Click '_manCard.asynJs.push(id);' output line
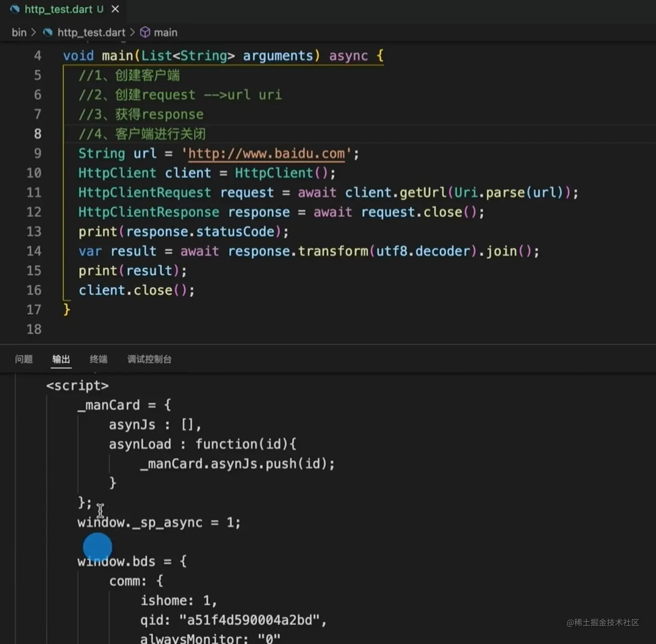Viewport: 656px width, 644px height. coord(238,464)
